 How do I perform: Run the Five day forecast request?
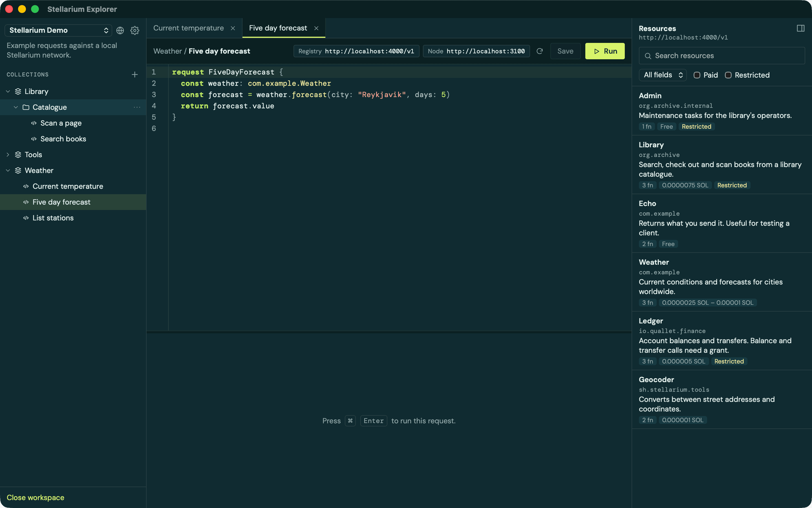pyautogui.click(x=605, y=51)
